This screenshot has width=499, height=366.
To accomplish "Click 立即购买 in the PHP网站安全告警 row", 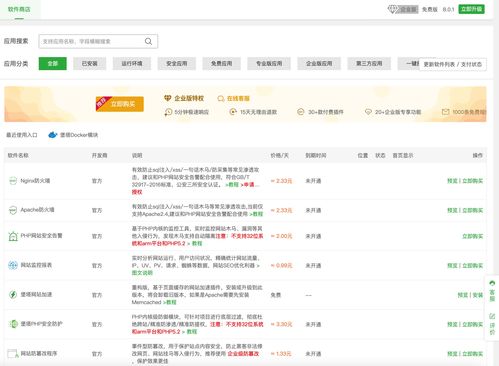I will (472, 236).
